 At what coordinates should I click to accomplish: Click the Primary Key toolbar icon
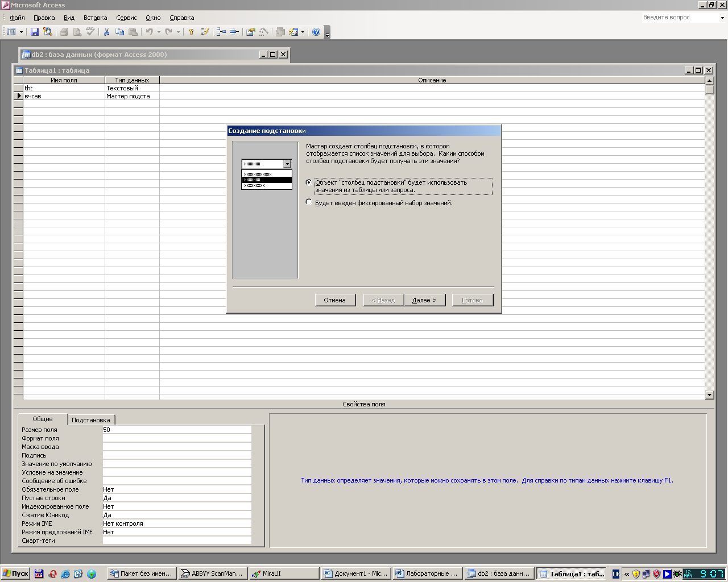[192, 32]
